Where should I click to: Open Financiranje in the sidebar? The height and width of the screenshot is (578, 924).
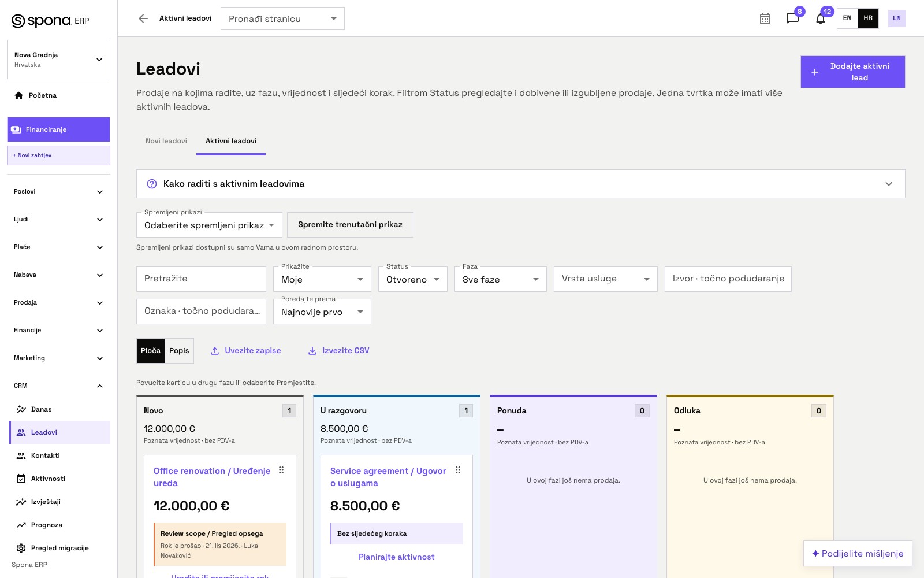tap(58, 129)
